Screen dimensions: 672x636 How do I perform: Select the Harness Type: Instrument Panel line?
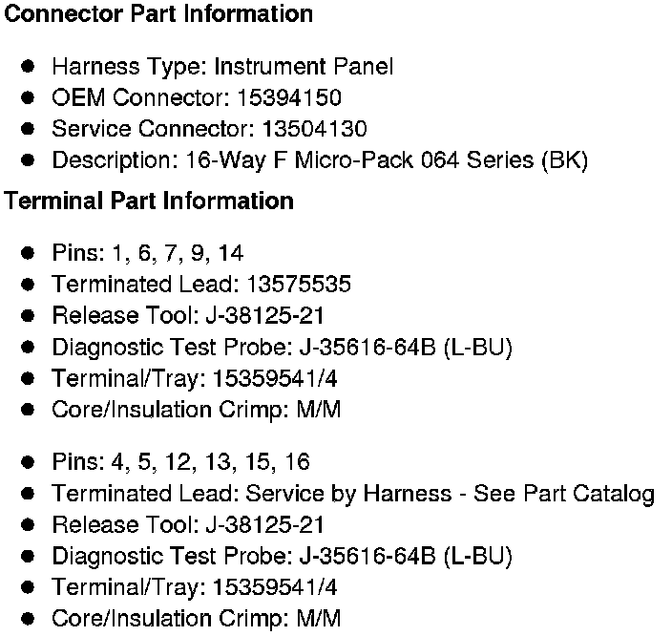(x=222, y=67)
